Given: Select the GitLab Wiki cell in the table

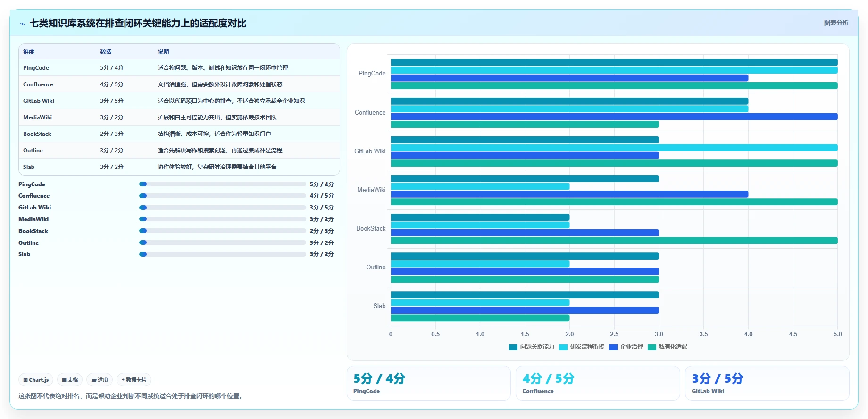Looking at the screenshot, I should (38, 101).
